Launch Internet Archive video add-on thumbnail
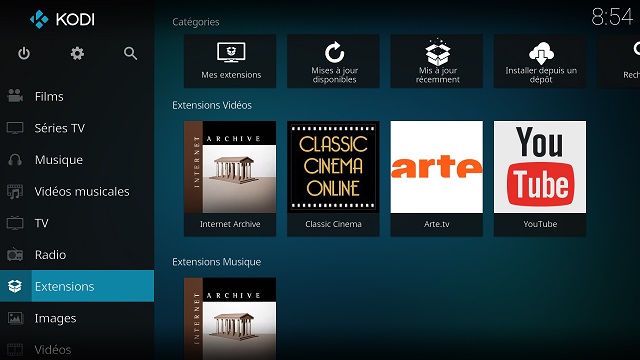The height and width of the screenshot is (360, 640). [x=230, y=167]
